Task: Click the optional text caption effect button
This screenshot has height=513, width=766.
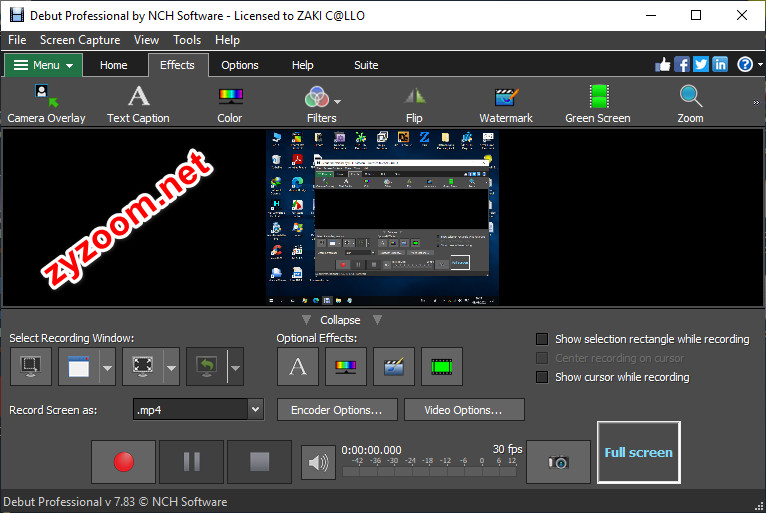Action: coord(298,366)
